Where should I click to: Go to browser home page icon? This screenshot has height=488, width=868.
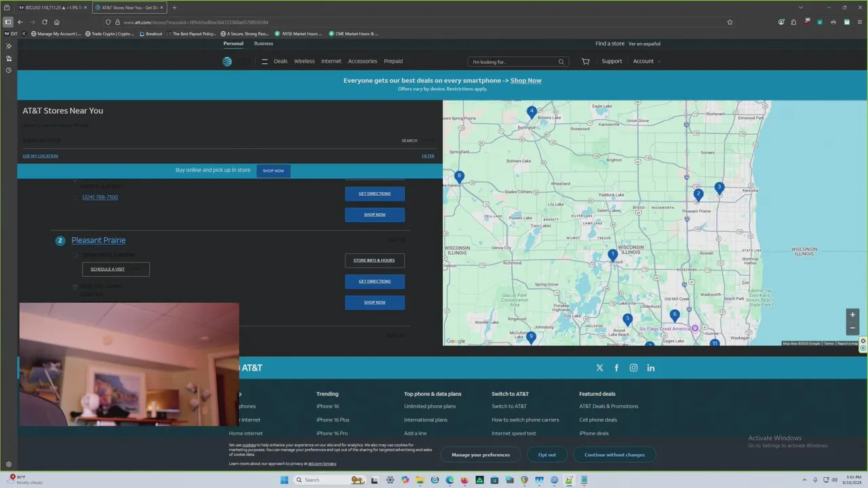[x=57, y=22]
